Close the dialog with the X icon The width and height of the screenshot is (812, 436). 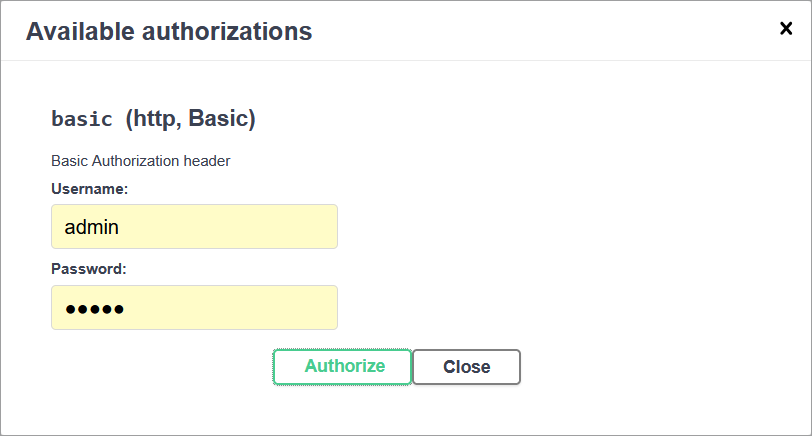(786, 29)
